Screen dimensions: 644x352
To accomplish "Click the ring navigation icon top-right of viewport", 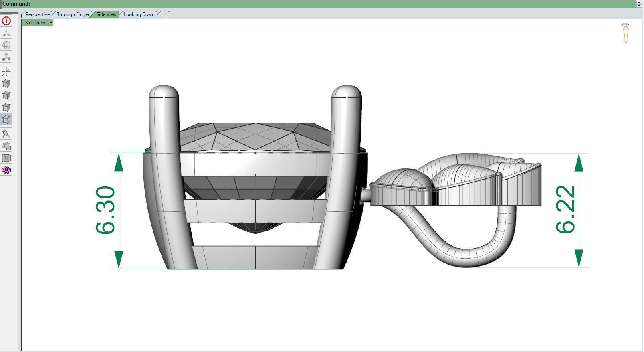I will coord(625,33).
